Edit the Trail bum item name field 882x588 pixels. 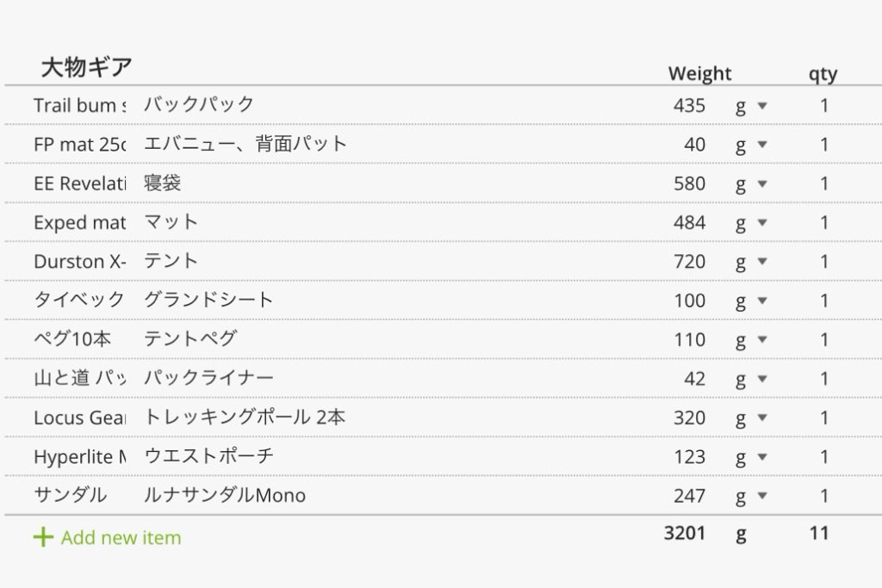point(79,106)
